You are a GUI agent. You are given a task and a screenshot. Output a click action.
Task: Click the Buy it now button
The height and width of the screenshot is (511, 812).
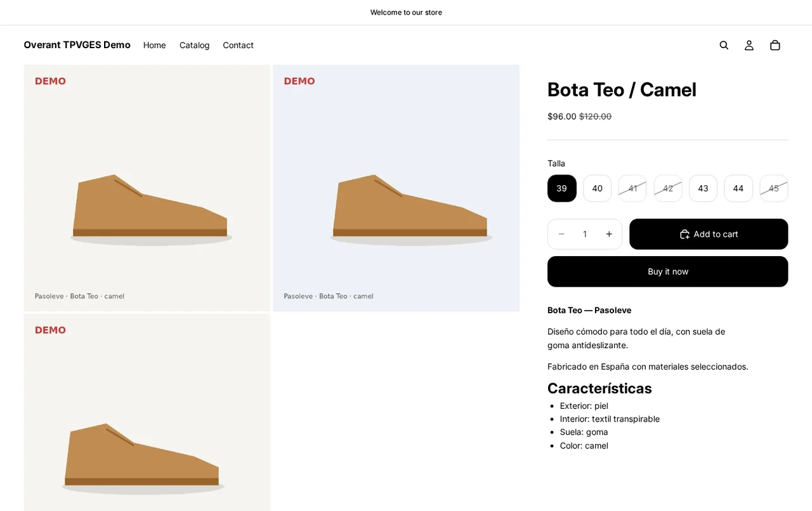pos(668,271)
